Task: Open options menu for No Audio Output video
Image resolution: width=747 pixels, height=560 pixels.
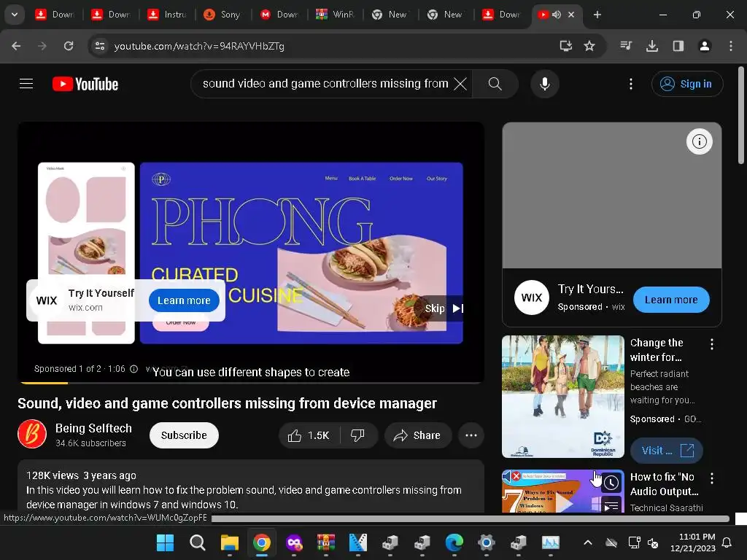Action: [712, 478]
